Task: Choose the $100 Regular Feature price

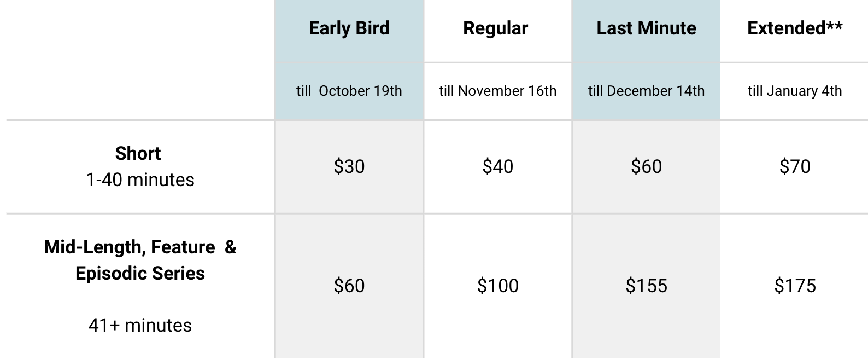Action: (497, 286)
